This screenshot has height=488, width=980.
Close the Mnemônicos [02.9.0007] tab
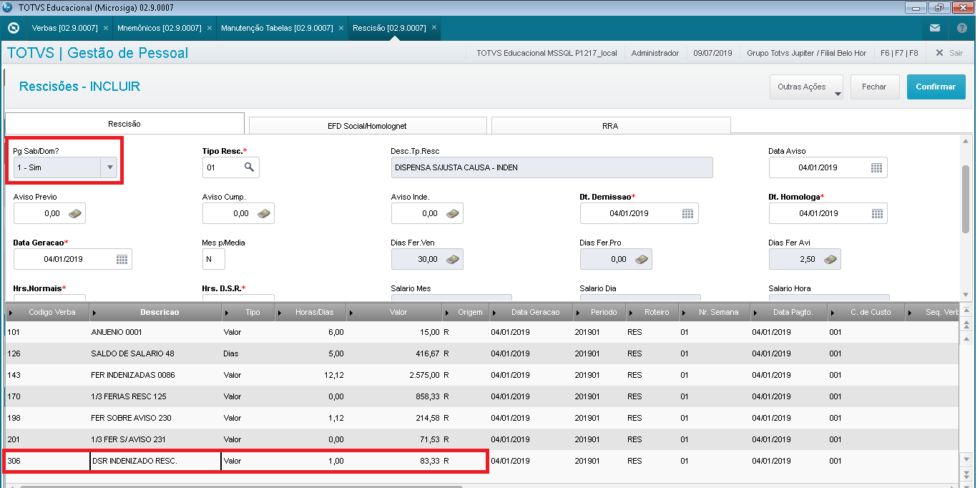tap(209, 28)
